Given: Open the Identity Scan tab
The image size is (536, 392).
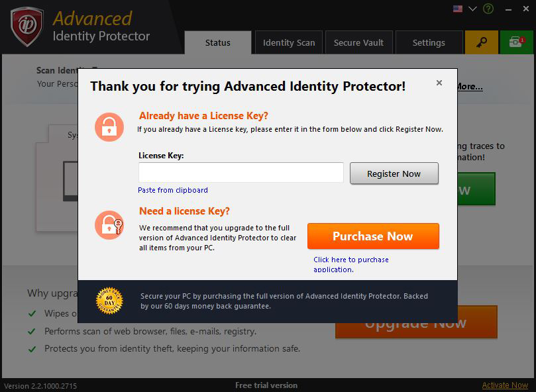Looking at the screenshot, I should [x=289, y=42].
